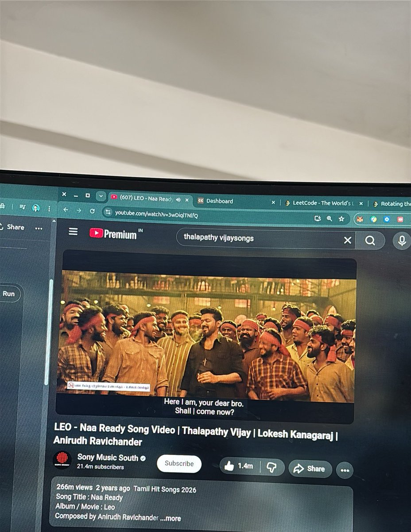The width and height of the screenshot is (411, 532).
Task: Open the red extension icon
Action: click(x=400, y=219)
